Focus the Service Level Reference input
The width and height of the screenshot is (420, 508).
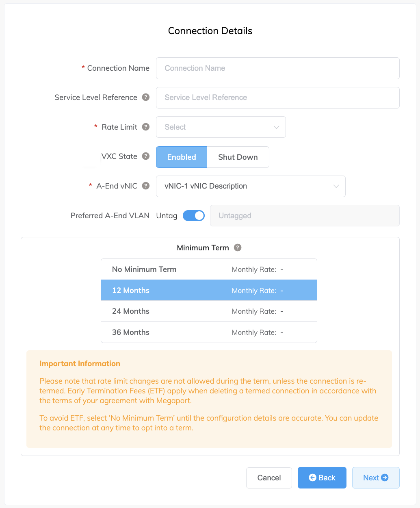point(277,98)
